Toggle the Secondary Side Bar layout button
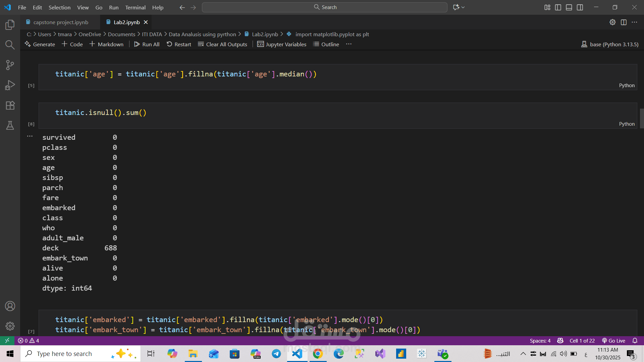 pos(580,7)
